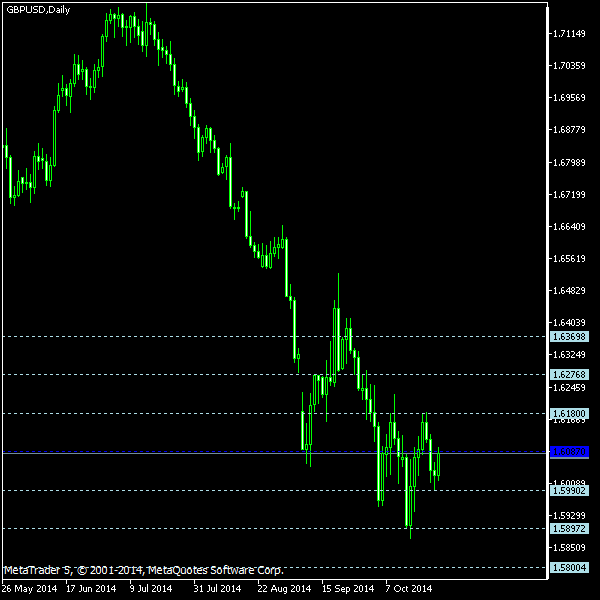Click the blue 1.60870 current price tag
600x600 pixels.
pos(569,452)
